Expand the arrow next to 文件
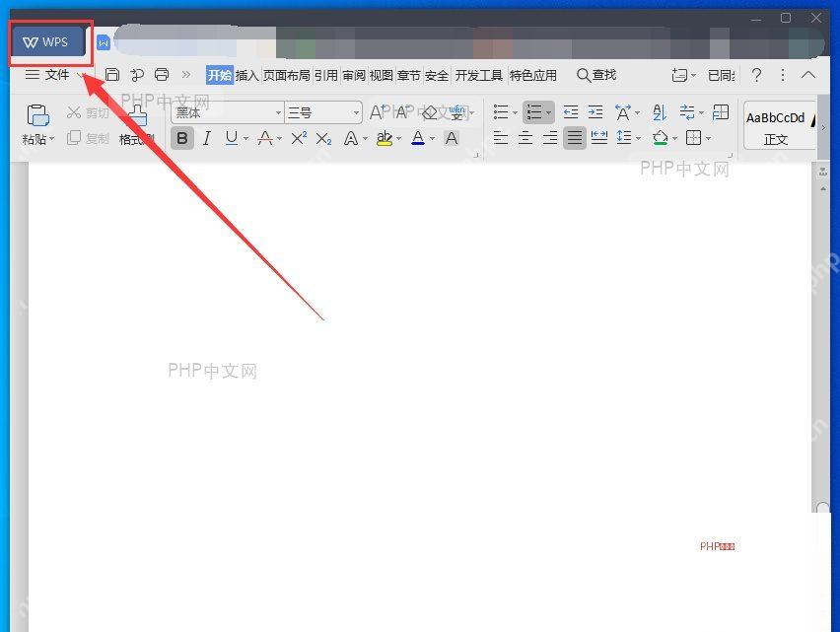Image resolution: width=840 pixels, height=632 pixels. point(81,75)
